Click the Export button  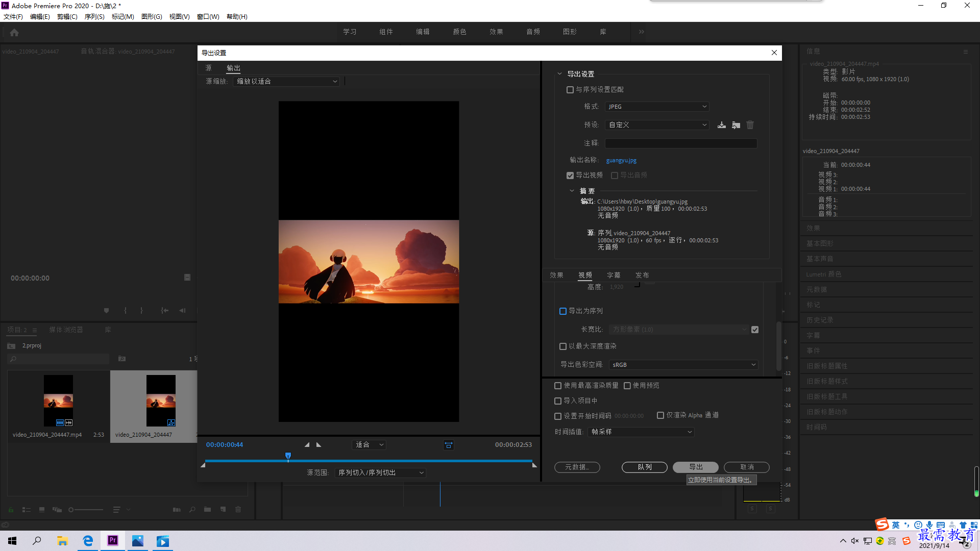pos(695,467)
